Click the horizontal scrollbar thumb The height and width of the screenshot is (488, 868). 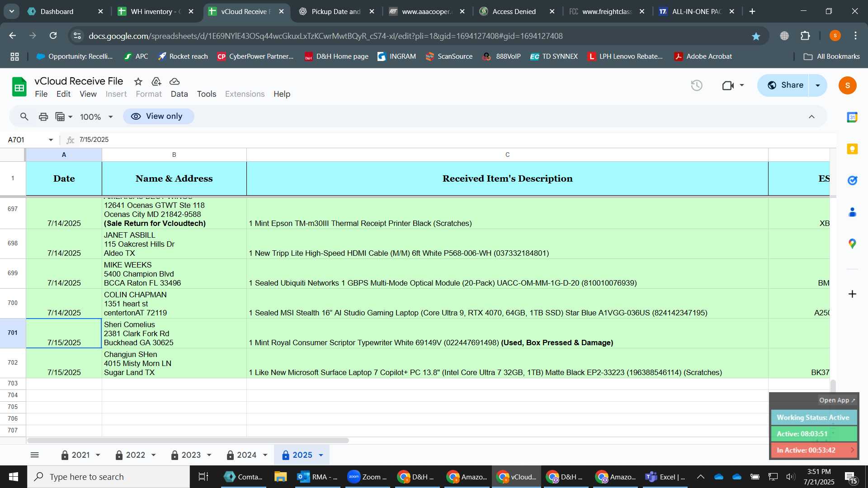coord(188,441)
